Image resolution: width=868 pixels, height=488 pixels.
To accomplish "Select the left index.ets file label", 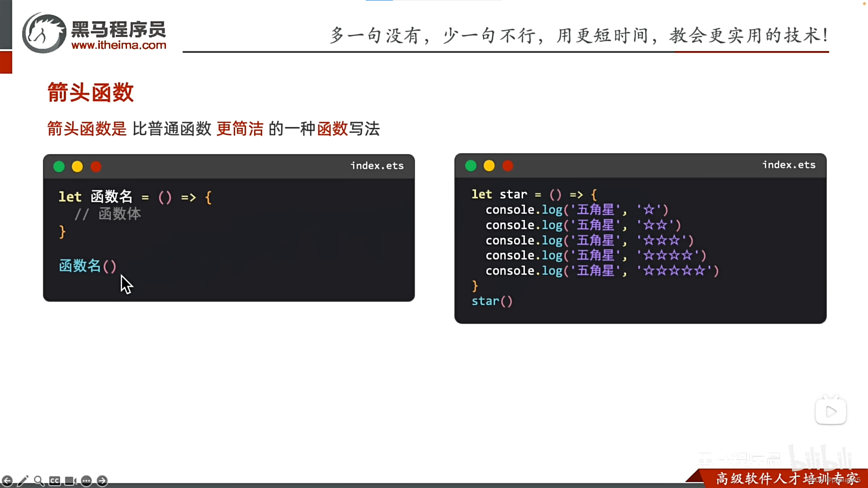I will pyautogui.click(x=377, y=166).
